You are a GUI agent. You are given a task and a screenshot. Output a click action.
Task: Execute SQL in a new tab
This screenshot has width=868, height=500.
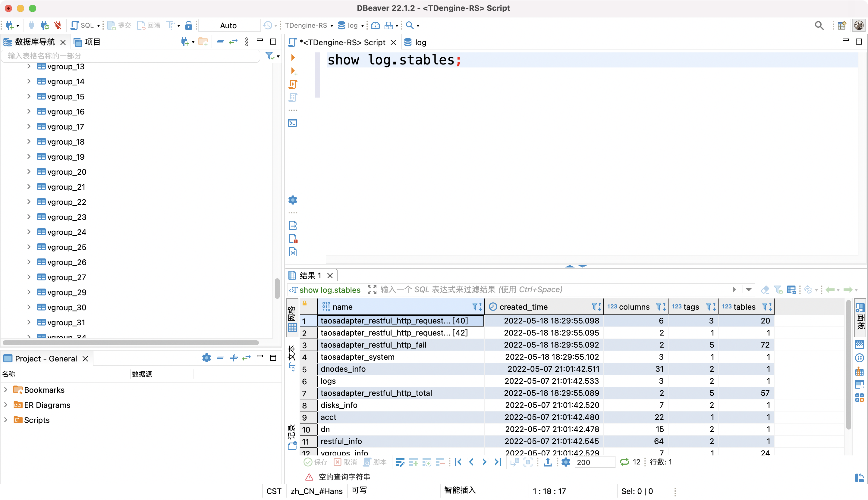[x=293, y=71]
